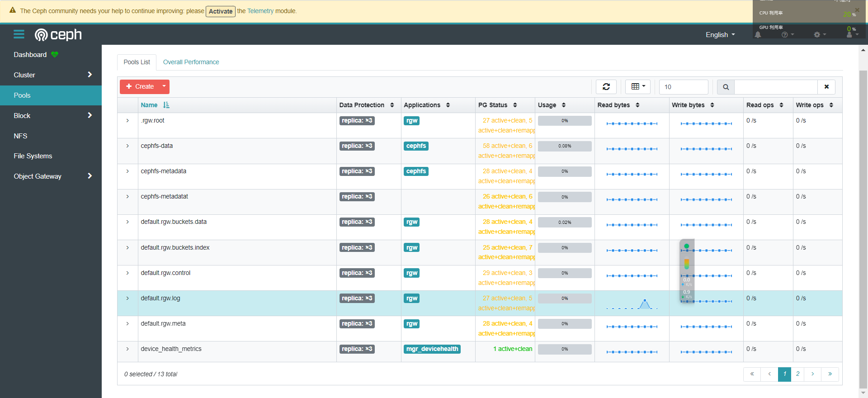Click the default.rgw.log read bytes sparkline
Screen dimensions: 868x398
click(632, 303)
